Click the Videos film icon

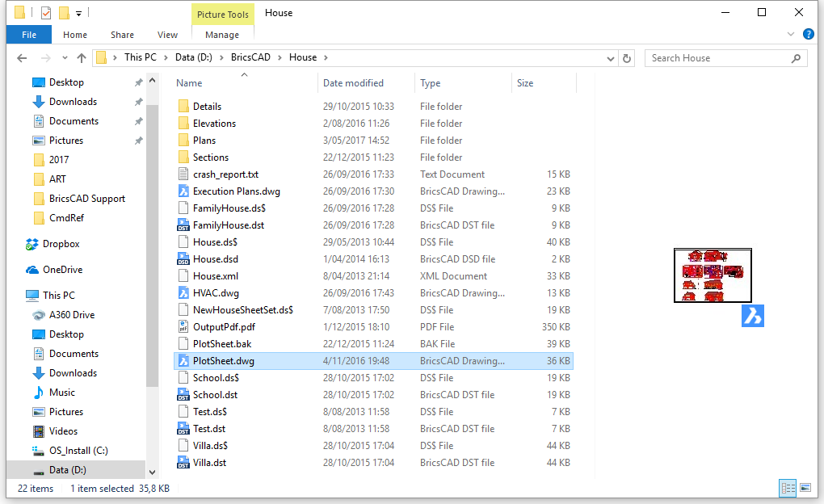point(38,431)
